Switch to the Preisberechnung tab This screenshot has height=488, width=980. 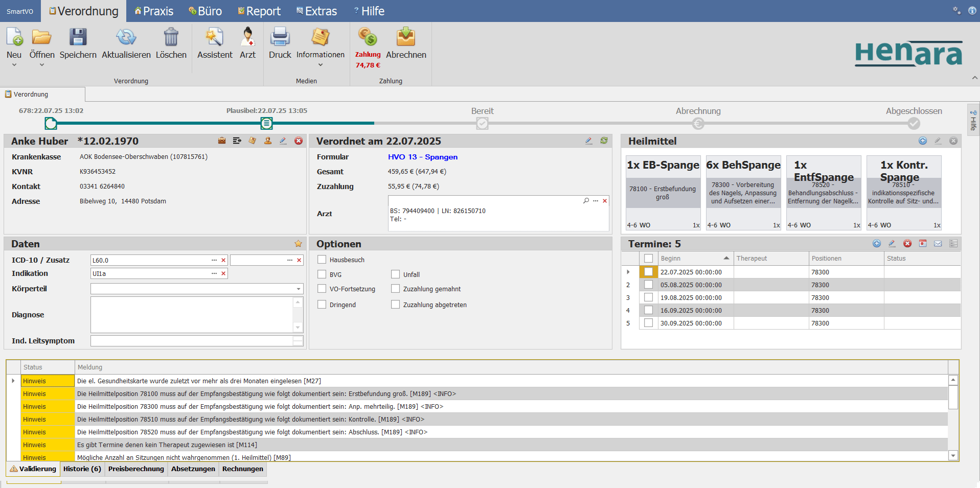(x=136, y=469)
